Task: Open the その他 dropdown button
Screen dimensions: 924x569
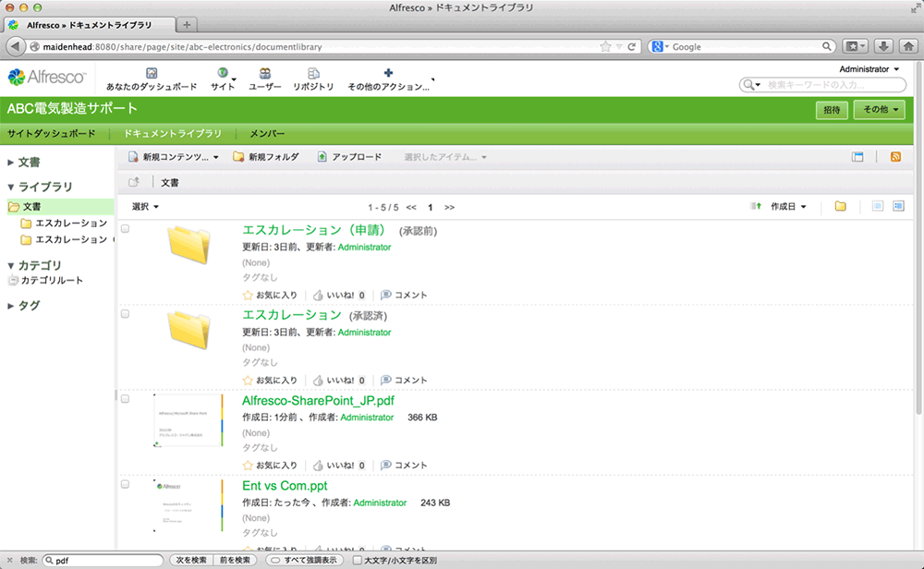Action: [880, 110]
